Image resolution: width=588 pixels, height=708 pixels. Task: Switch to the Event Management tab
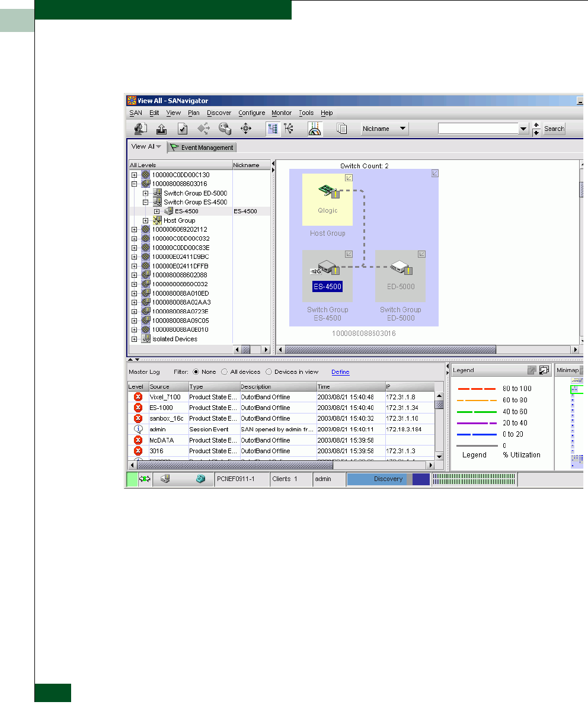pos(202,148)
